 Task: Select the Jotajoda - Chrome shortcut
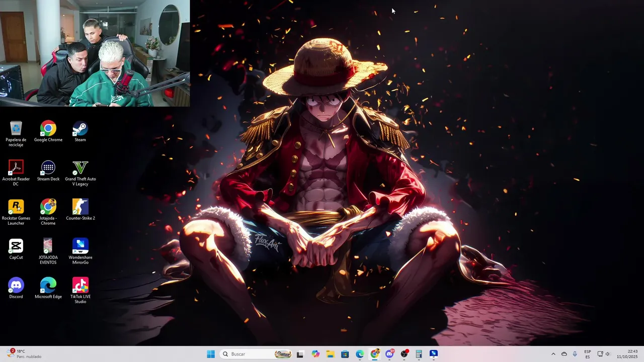pyautogui.click(x=48, y=212)
